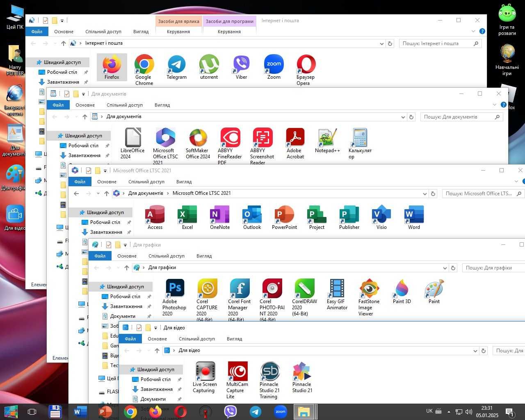Open the Калькулятор shortcut
This screenshot has width=525, height=420.
point(360,143)
